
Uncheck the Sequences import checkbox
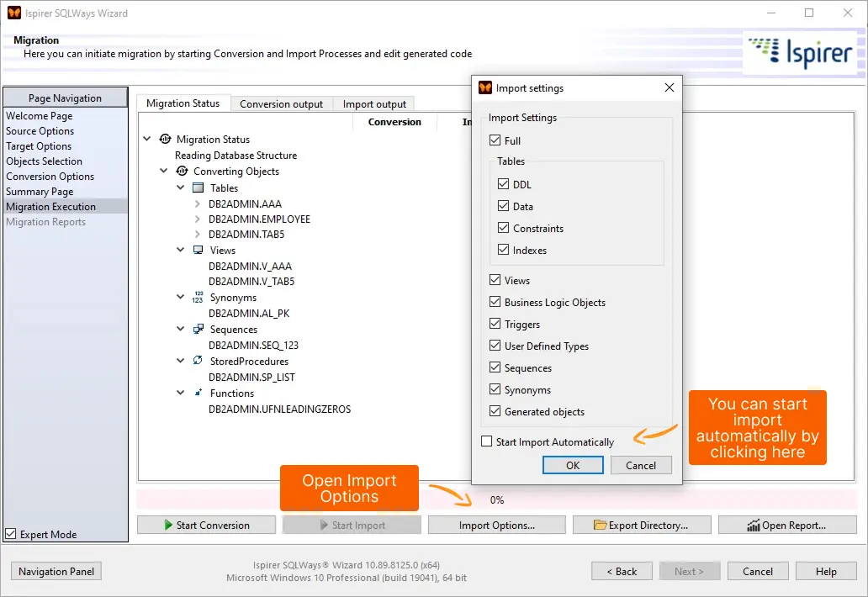(x=495, y=367)
